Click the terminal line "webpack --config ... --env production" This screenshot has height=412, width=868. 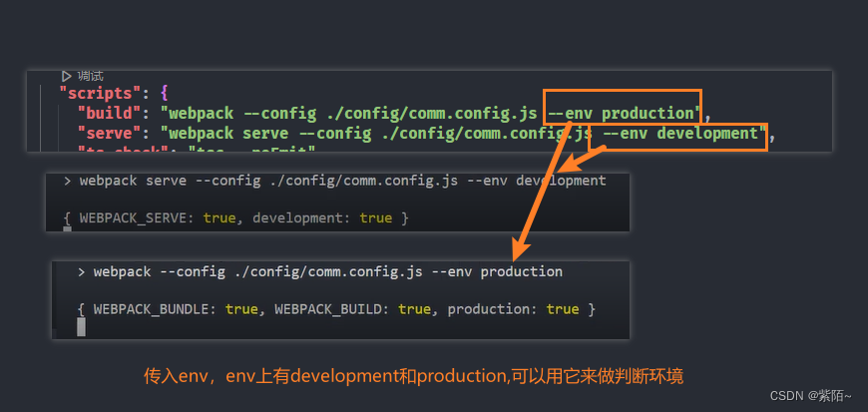click(320, 272)
